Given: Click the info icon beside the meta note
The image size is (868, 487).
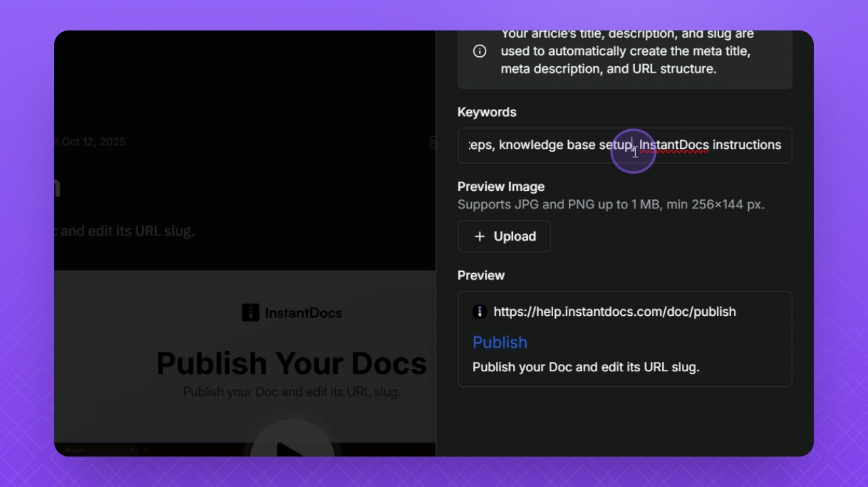Looking at the screenshot, I should 479,51.
